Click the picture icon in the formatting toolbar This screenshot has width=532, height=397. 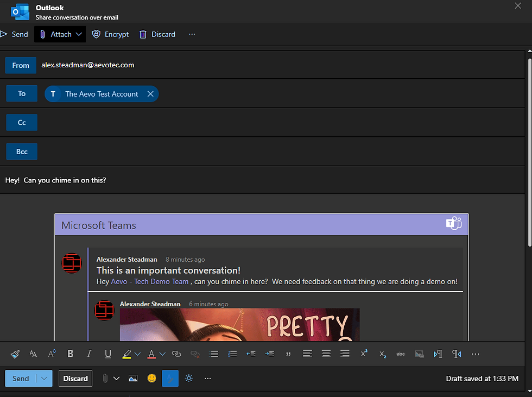(x=419, y=354)
